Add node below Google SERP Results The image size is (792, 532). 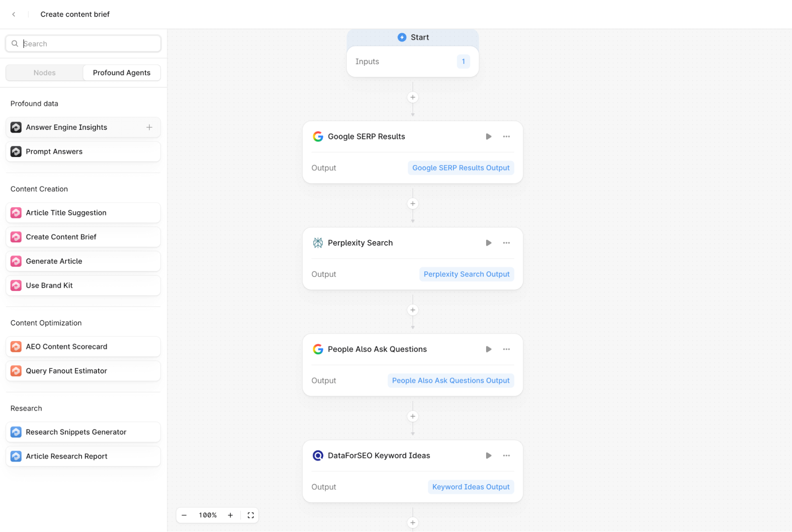coord(413,204)
